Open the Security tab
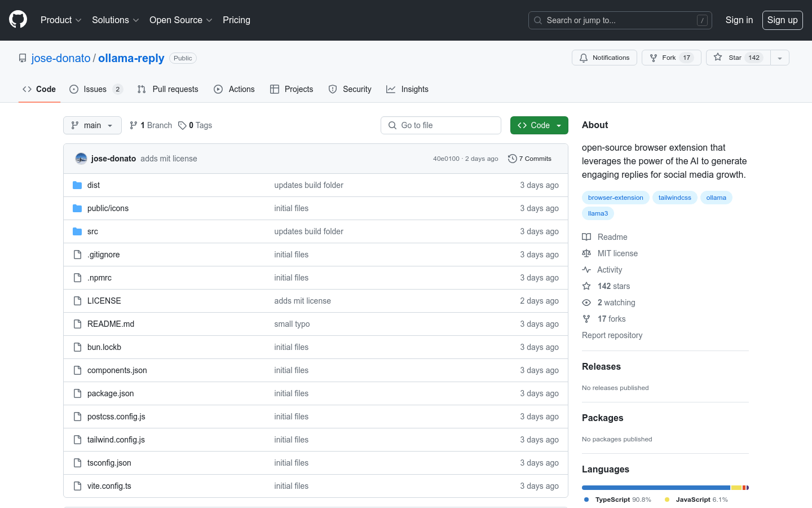Viewport: 812px width, 508px height. click(x=350, y=89)
